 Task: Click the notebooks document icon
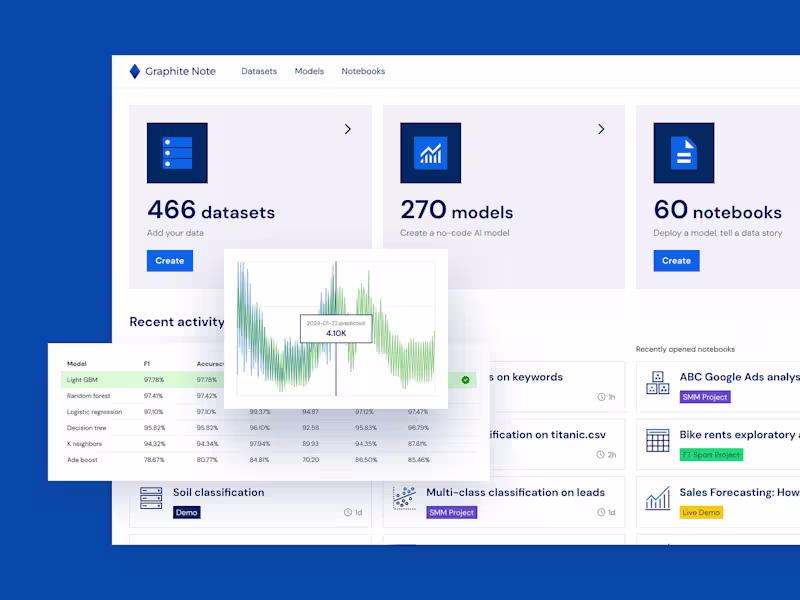684,152
